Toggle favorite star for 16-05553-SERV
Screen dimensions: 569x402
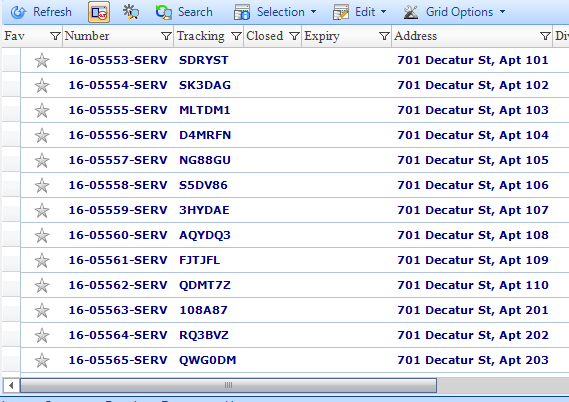(x=42, y=60)
